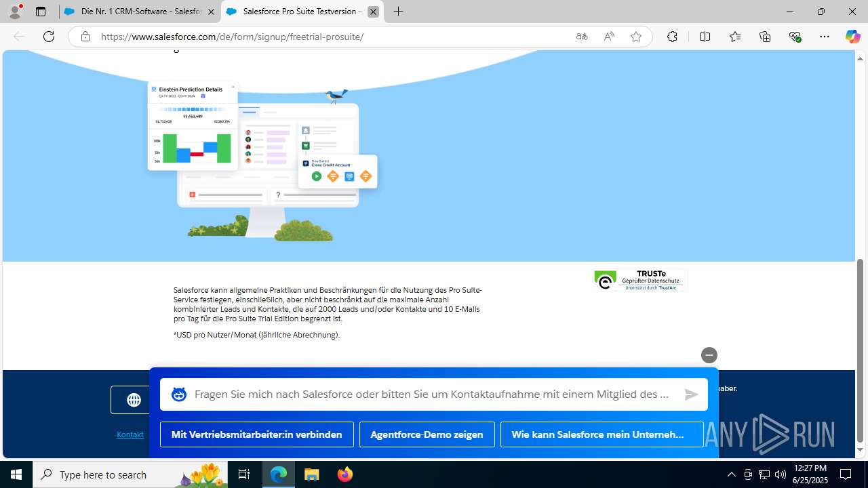
Task: Open the Favorites list
Action: tap(735, 37)
